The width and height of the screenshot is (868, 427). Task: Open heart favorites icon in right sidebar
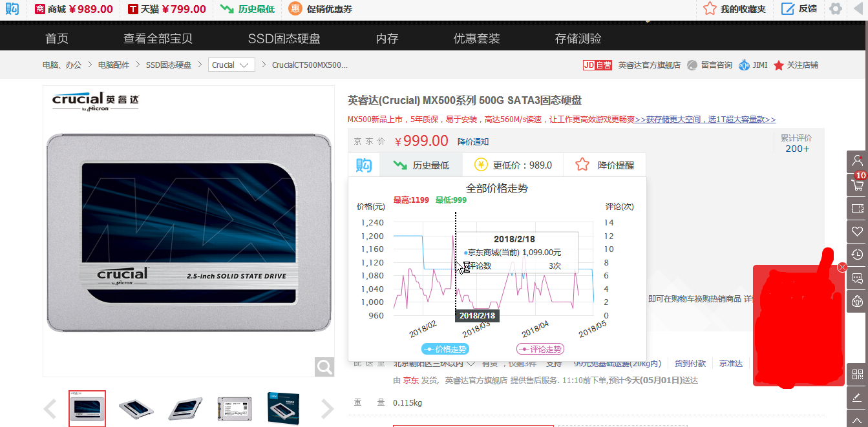click(858, 231)
